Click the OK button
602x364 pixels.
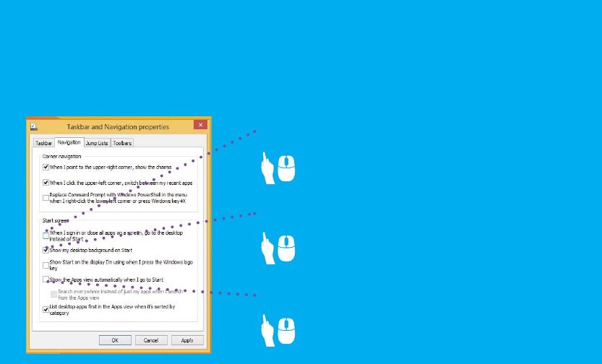(x=115, y=340)
